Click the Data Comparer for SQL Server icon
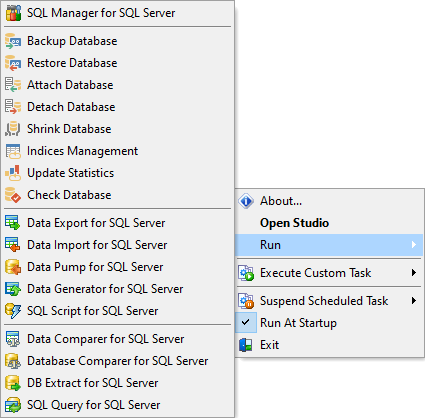Image resolution: width=425 pixels, height=418 pixels. pos(13,339)
